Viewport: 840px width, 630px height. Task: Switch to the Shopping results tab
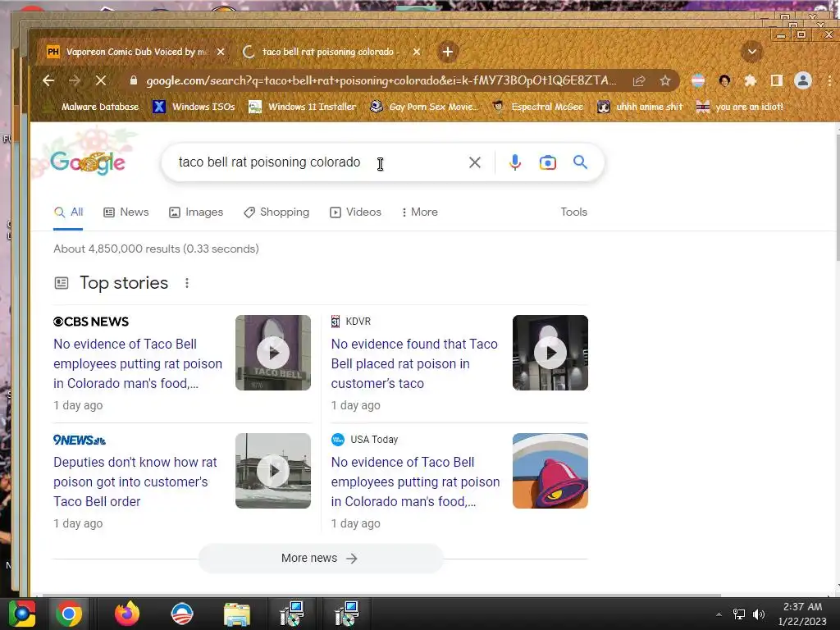coord(276,212)
